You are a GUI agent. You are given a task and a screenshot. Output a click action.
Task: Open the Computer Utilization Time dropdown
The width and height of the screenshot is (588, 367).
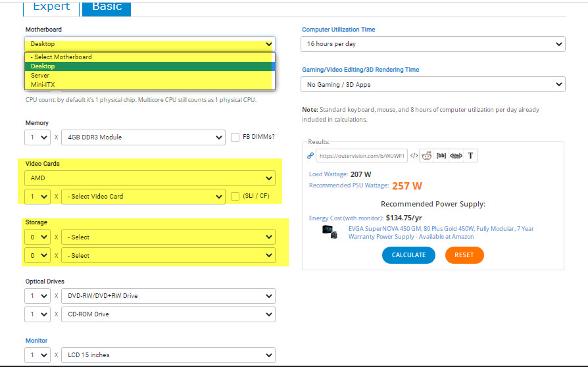tap(433, 44)
